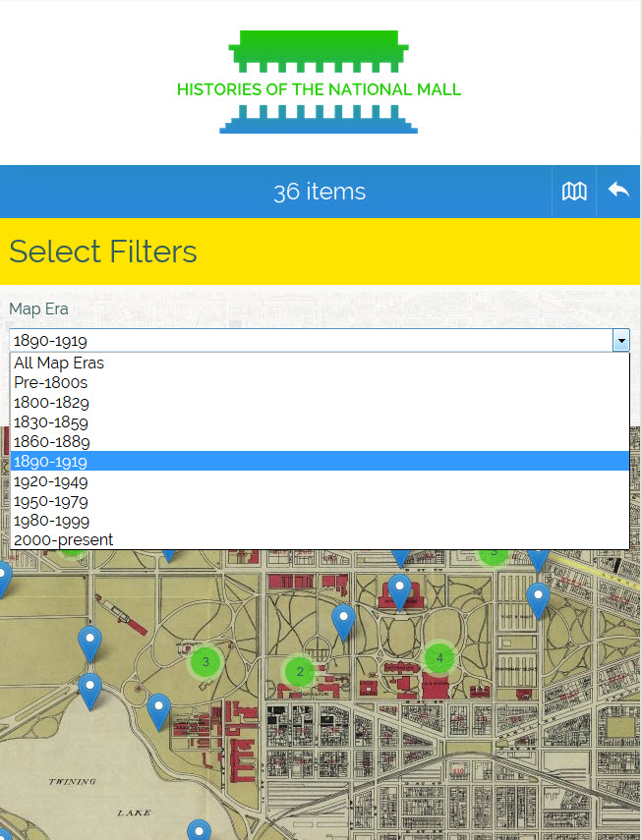Select the 1950-1979 era

coord(320,501)
